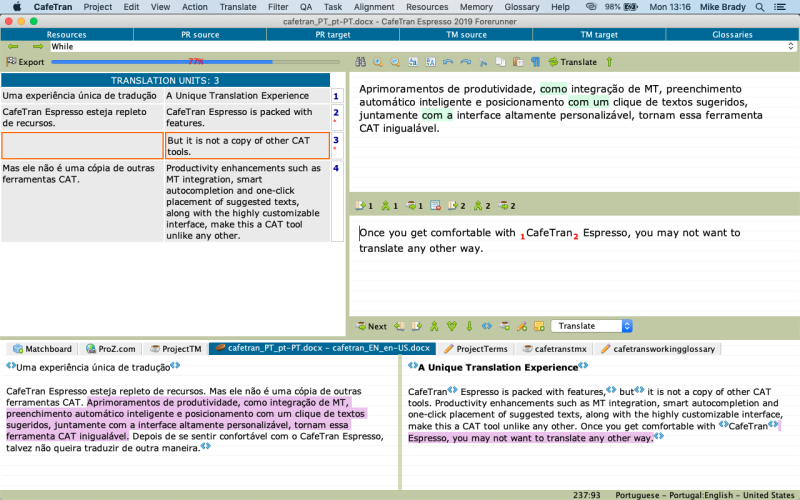The width and height of the screenshot is (800, 500).
Task: Select the Resources tab
Action: click(x=67, y=35)
